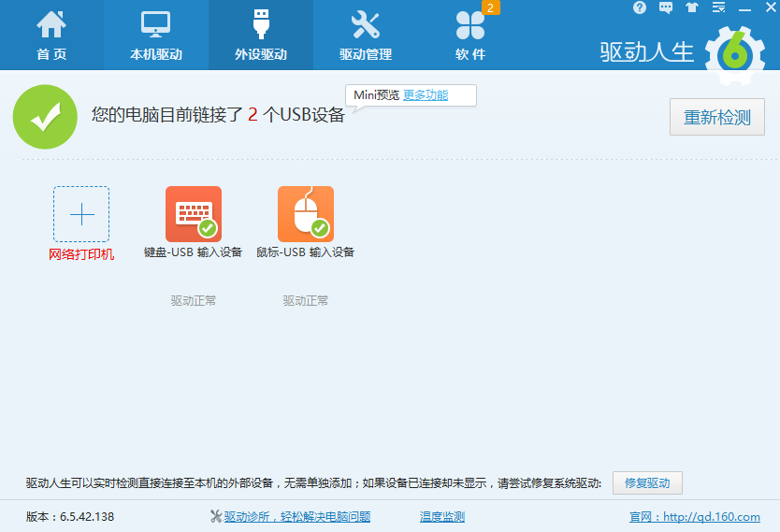Image resolution: width=780 pixels, height=532 pixels.
Task: Open the 外设驱动 tab
Action: pos(261,36)
